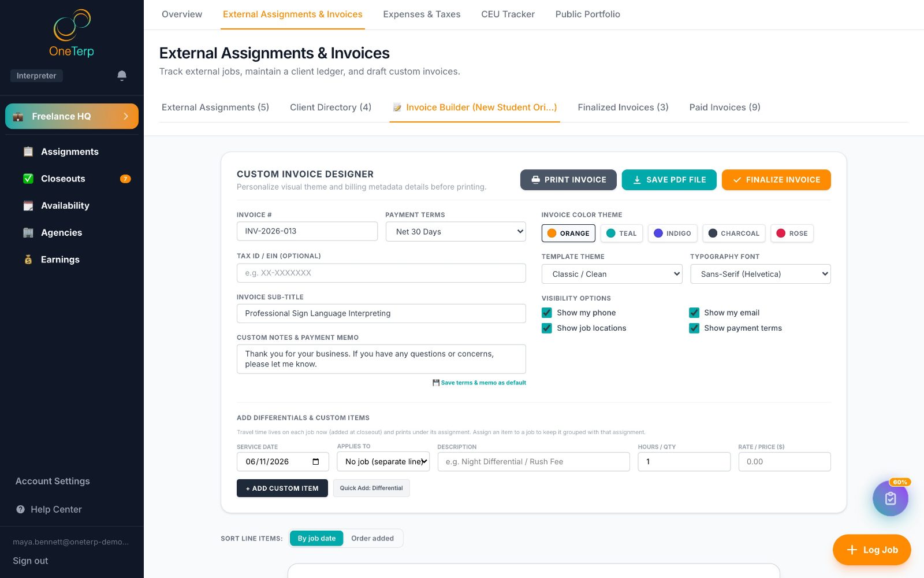Click Sign out link
Image resolution: width=924 pixels, height=578 pixels.
(31, 561)
